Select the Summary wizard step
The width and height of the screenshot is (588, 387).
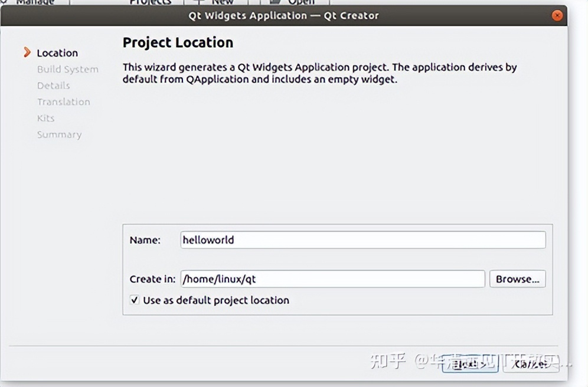(x=59, y=135)
